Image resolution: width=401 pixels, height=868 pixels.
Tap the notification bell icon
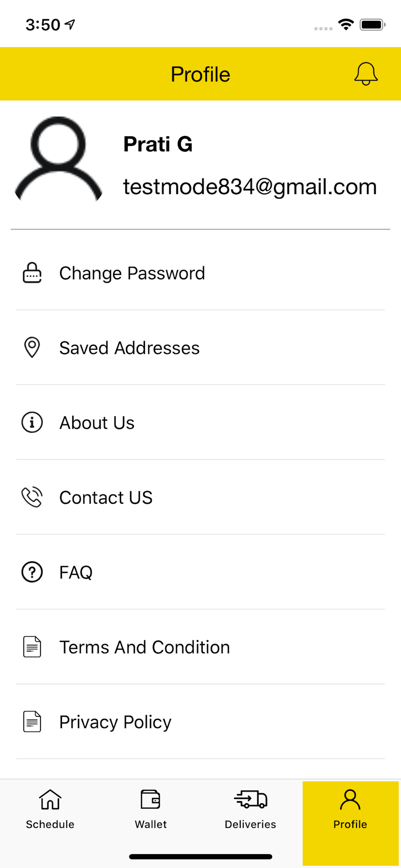click(366, 74)
